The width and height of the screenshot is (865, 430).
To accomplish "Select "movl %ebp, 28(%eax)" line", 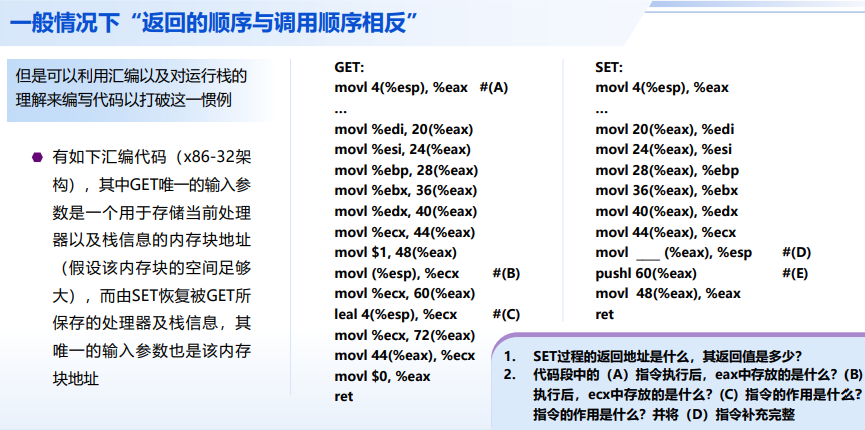I will pyautogui.click(x=406, y=170).
